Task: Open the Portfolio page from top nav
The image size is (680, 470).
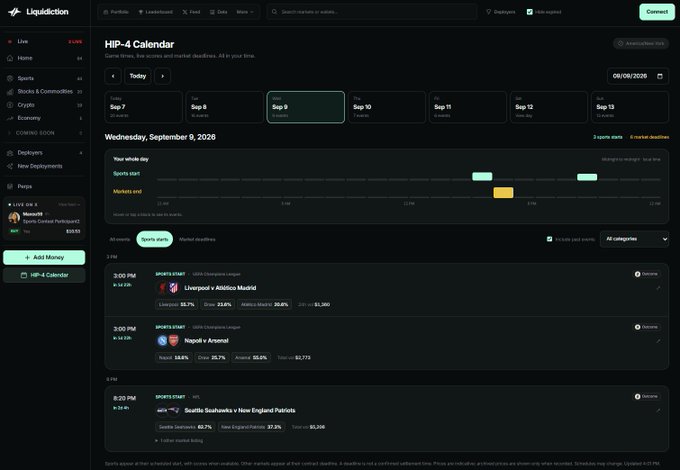Action: click(x=116, y=12)
